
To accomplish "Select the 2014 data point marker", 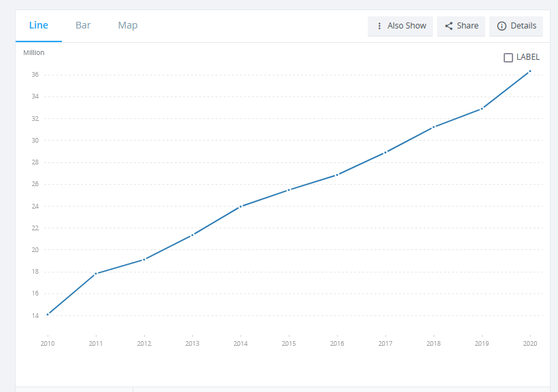I will [x=241, y=207].
